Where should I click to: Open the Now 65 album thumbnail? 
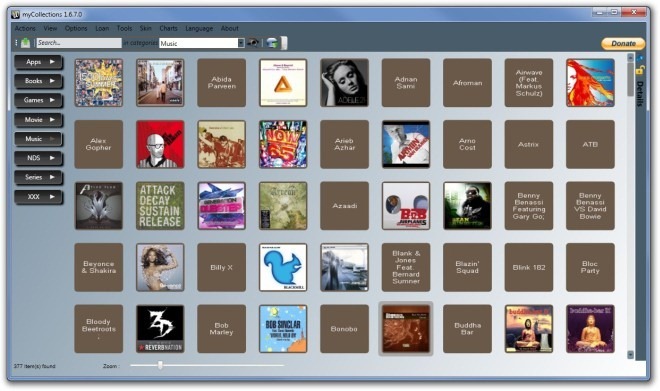point(283,144)
